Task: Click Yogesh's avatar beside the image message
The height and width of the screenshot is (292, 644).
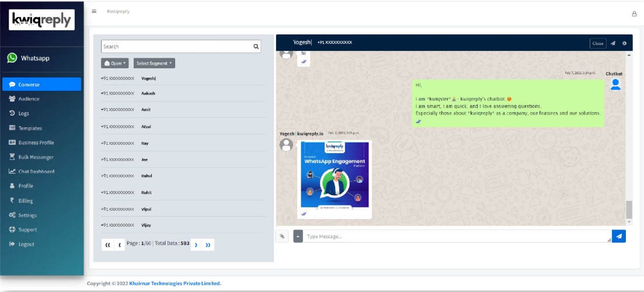Action: point(286,145)
